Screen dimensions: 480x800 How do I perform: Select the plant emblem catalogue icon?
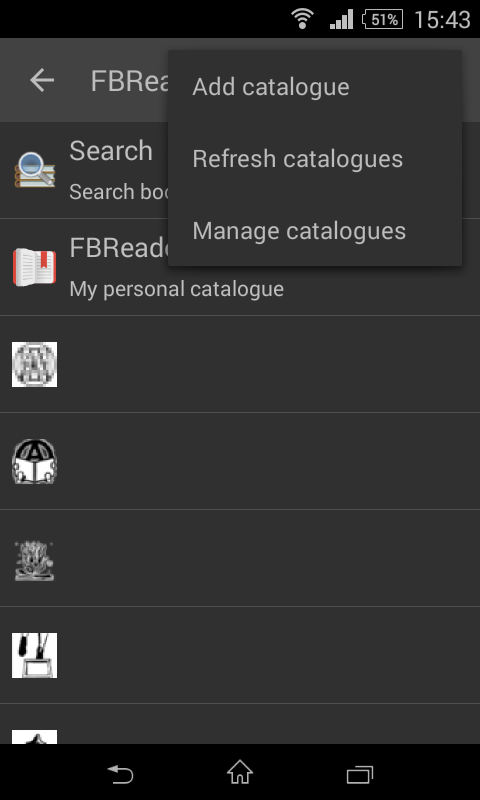34,561
